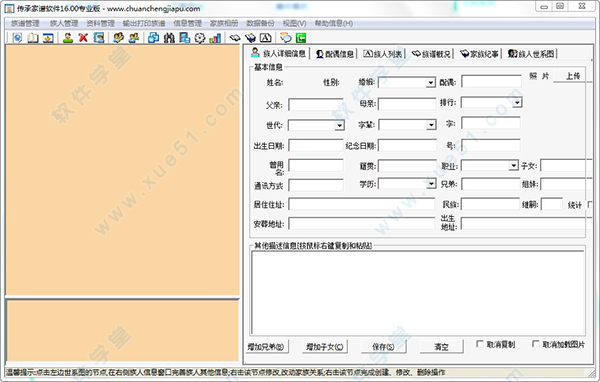The height and width of the screenshot is (382, 600).
Task: Click the green person add-member icon
Action: click(x=68, y=38)
